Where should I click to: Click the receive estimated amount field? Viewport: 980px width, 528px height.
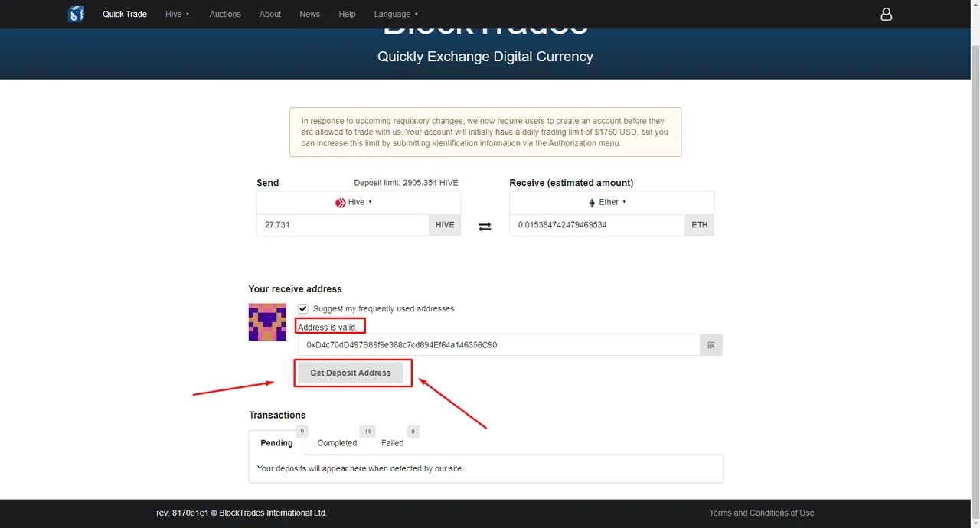coord(597,225)
